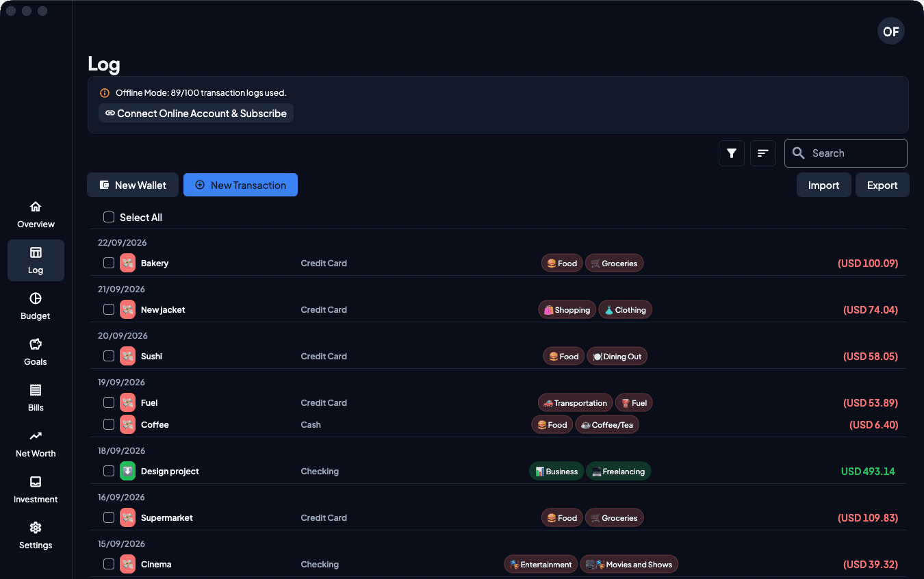Click the Import button

pos(824,185)
